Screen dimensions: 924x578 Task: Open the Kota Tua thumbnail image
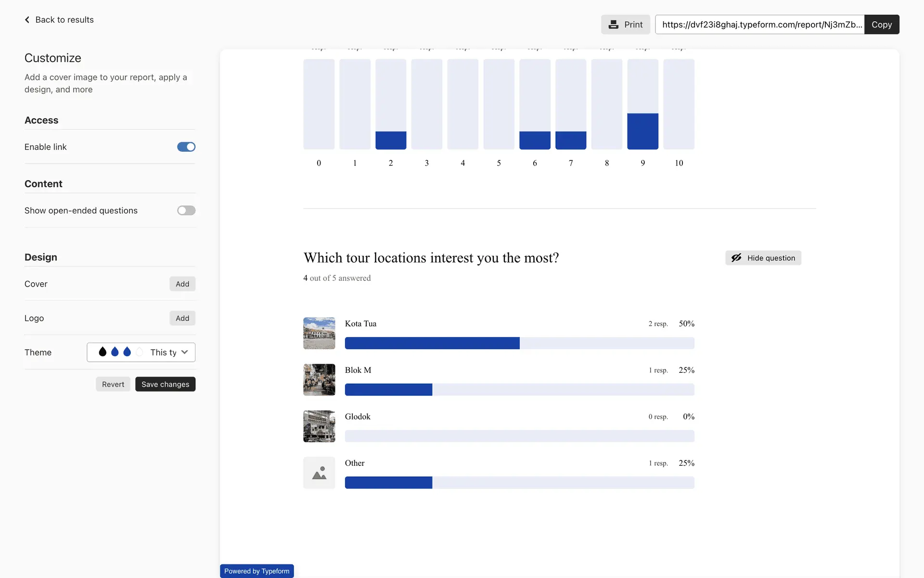pyautogui.click(x=319, y=333)
